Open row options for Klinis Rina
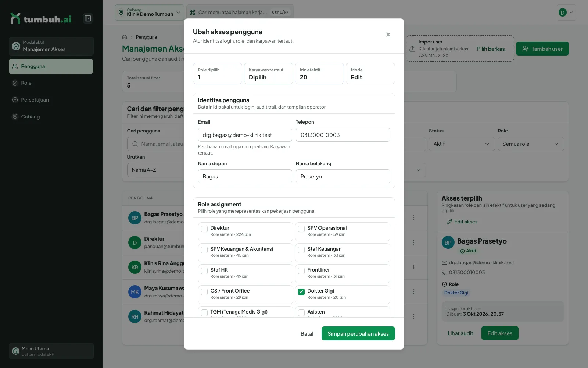The height and width of the screenshot is (368, 588). point(413,267)
